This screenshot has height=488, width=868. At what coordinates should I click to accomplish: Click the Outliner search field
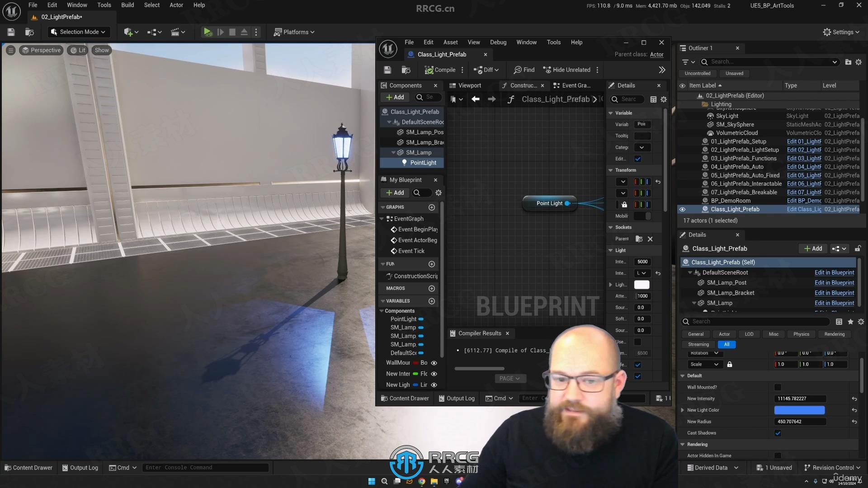[770, 62]
